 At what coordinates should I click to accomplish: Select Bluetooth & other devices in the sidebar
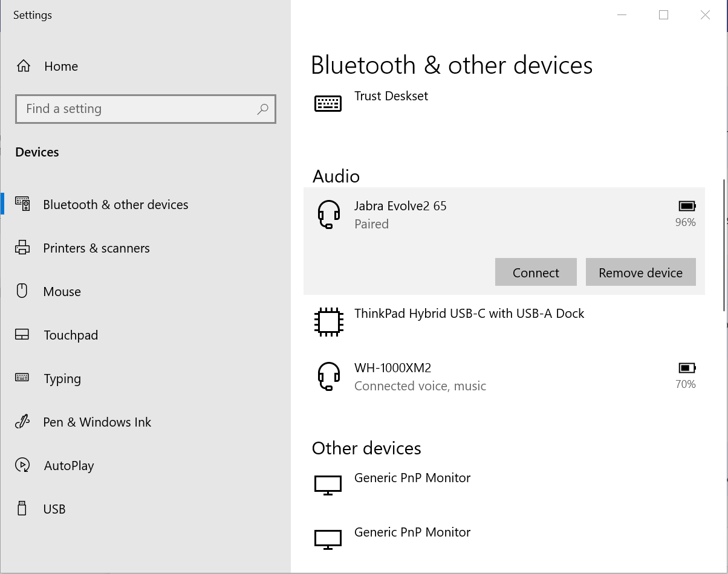pos(116,205)
